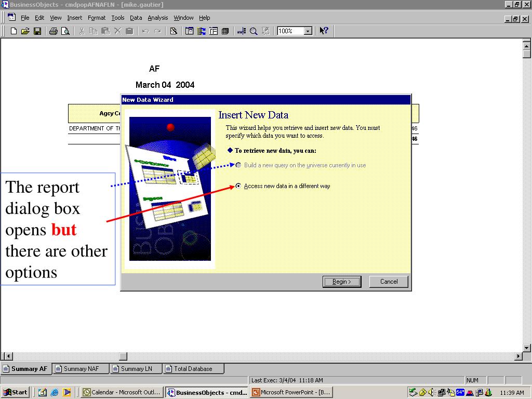Select 'Access new data in a different way'

238,186
